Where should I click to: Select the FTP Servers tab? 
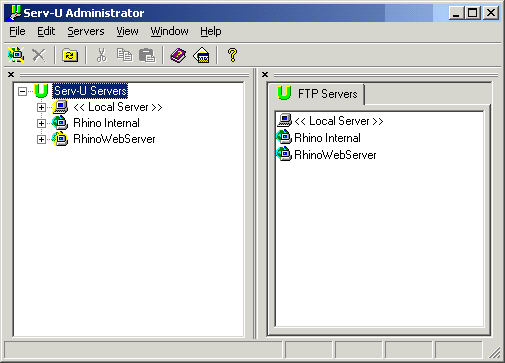pos(316,94)
